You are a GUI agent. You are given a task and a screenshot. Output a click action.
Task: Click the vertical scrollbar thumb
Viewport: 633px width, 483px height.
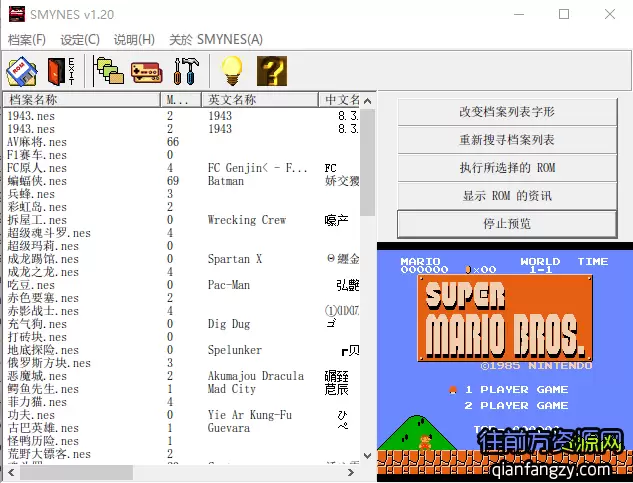367,162
